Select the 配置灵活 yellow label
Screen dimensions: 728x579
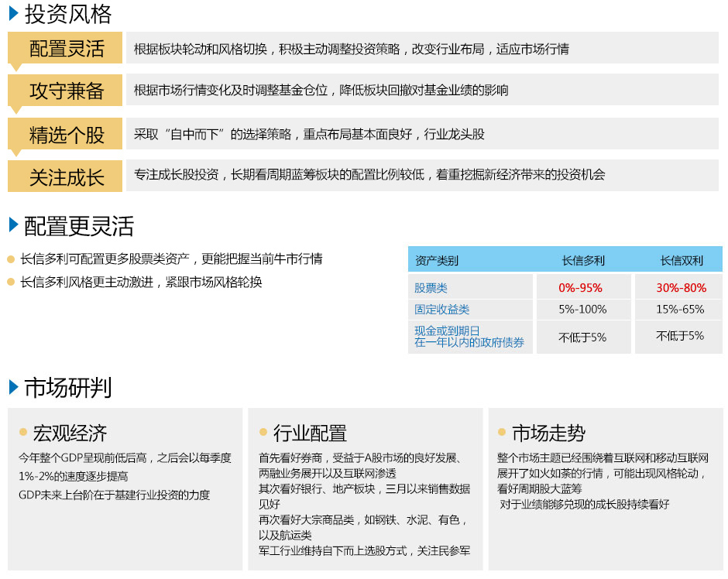pos(66,49)
